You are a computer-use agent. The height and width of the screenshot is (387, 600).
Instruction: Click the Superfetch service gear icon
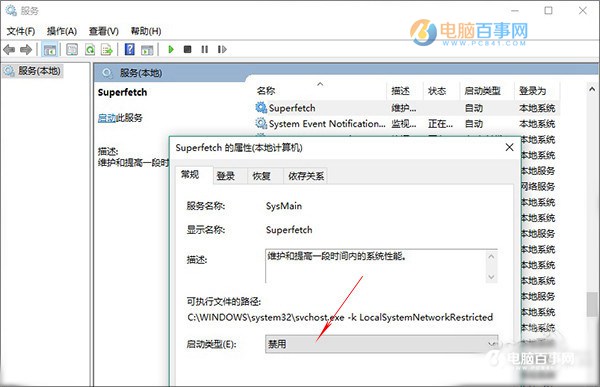(261, 108)
